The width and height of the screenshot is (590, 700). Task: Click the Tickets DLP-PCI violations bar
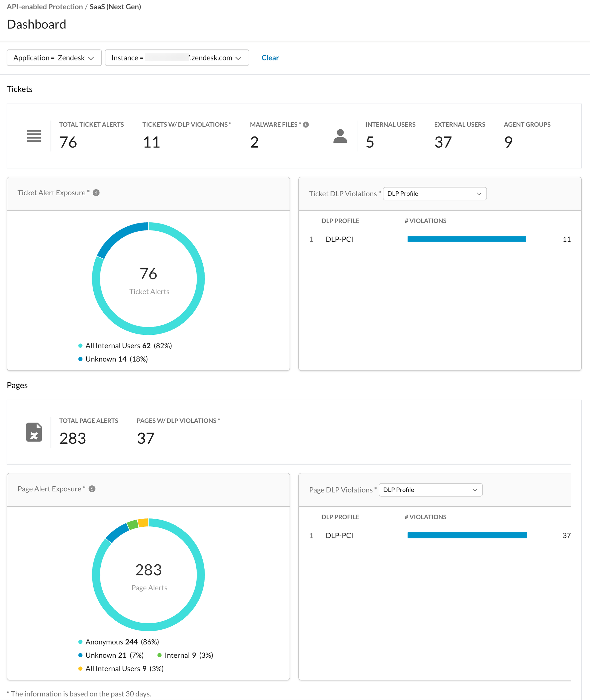tap(467, 239)
